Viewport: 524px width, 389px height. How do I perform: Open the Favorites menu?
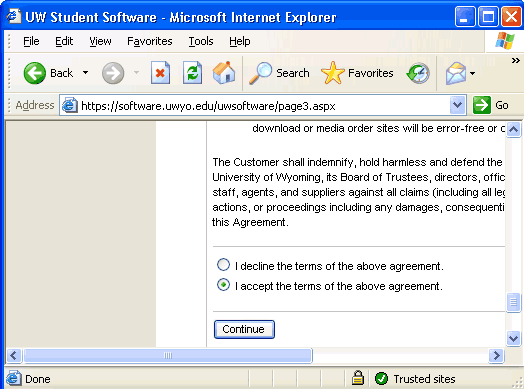pyautogui.click(x=150, y=41)
